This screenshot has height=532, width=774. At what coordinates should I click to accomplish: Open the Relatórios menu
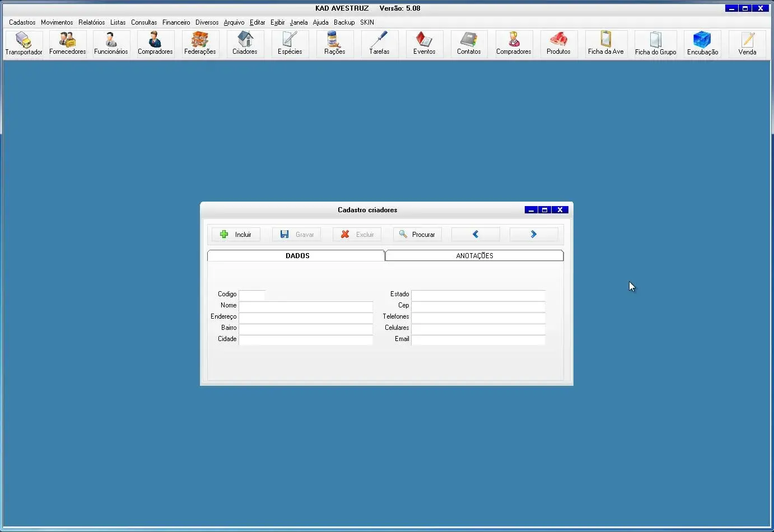(91, 22)
